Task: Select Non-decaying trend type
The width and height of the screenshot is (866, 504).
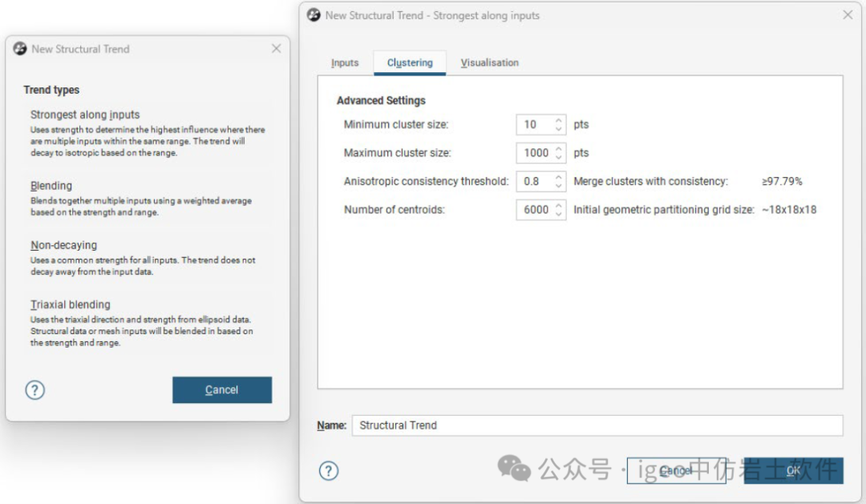Action: (x=63, y=245)
